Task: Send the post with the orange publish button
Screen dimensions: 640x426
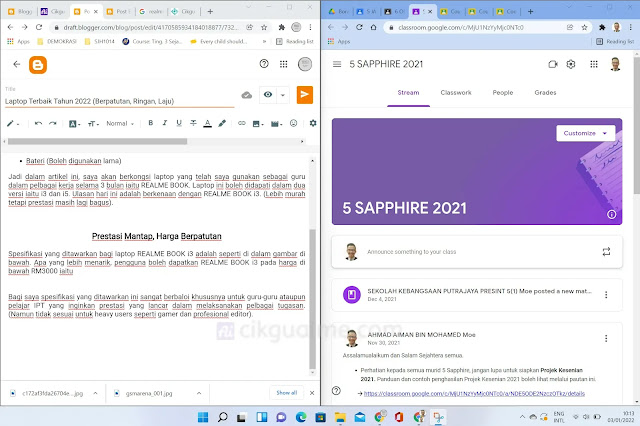Action: (x=305, y=94)
